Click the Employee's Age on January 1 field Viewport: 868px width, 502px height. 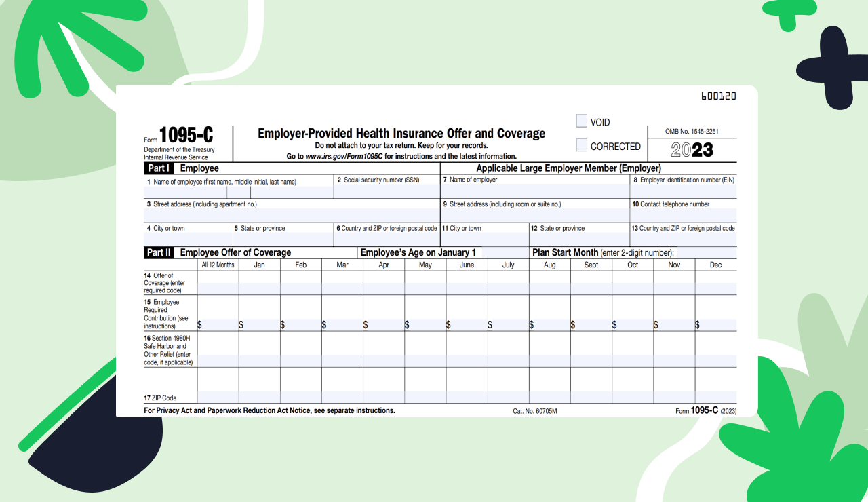click(x=505, y=253)
